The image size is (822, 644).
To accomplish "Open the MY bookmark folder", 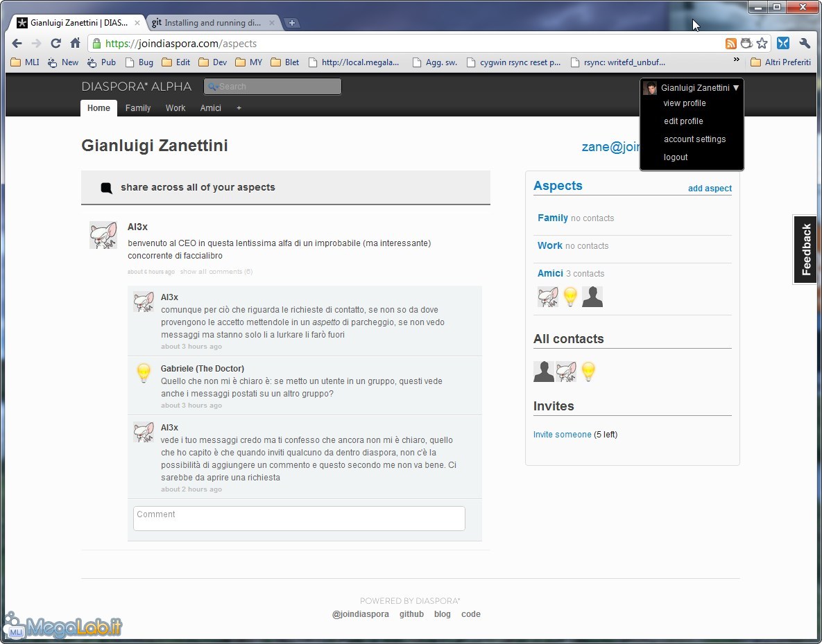I will (x=249, y=62).
